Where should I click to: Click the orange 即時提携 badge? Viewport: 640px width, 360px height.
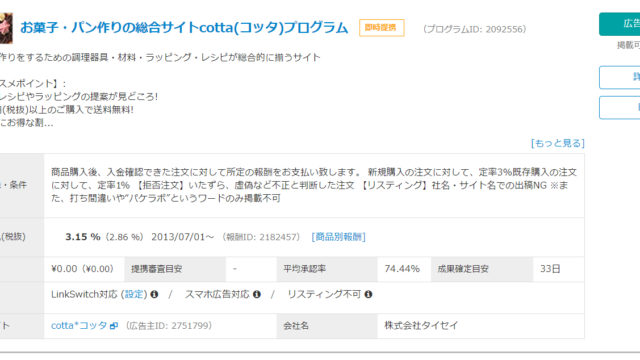382,28
